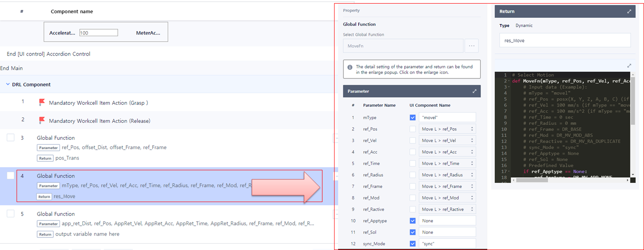Click the enlarge icon on Parameter header
The width and height of the screenshot is (644, 250).
pyautogui.click(x=474, y=91)
